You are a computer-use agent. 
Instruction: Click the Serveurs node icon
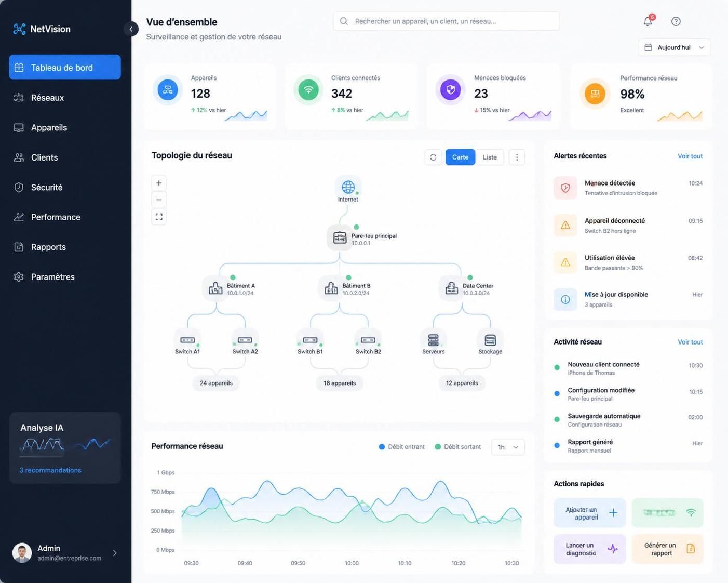coord(433,340)
